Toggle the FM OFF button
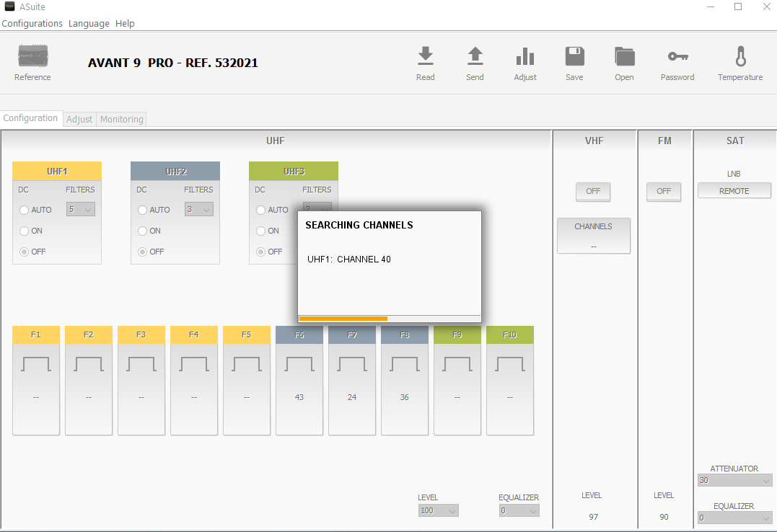This screenshot has width=777, height=532. point(664,191)
